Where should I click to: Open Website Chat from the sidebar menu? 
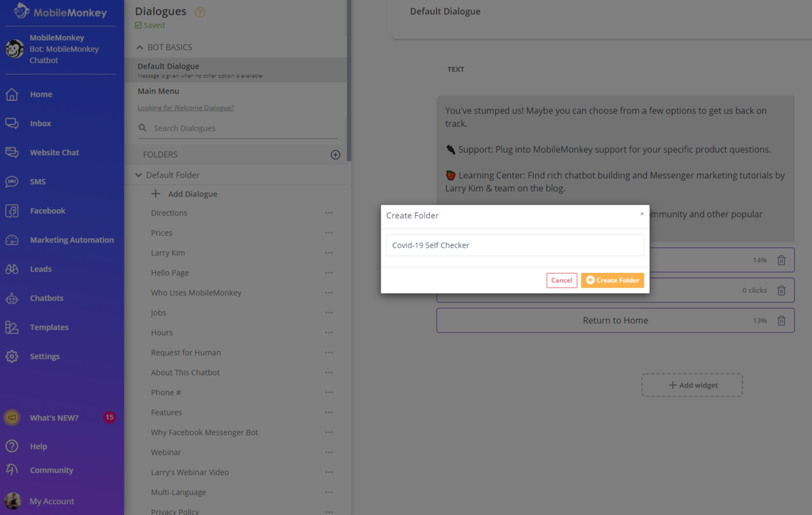[53, 153]
